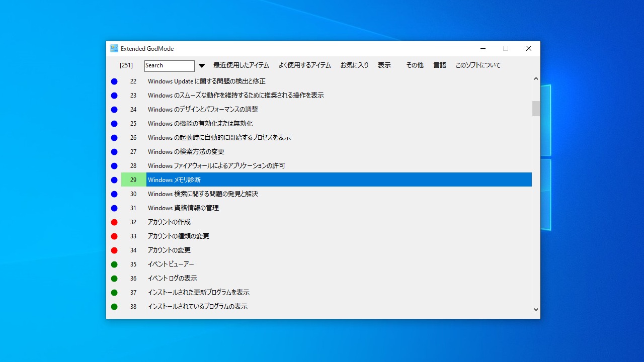Click blue dot beside item 25
This screenshot has height=362, width=644.
(114, 124)
